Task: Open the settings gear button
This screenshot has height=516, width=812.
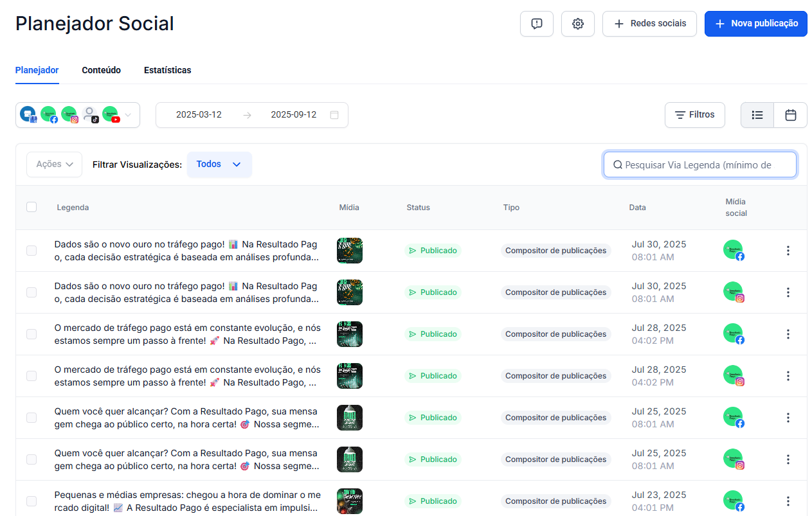Action: click(577, 24)
